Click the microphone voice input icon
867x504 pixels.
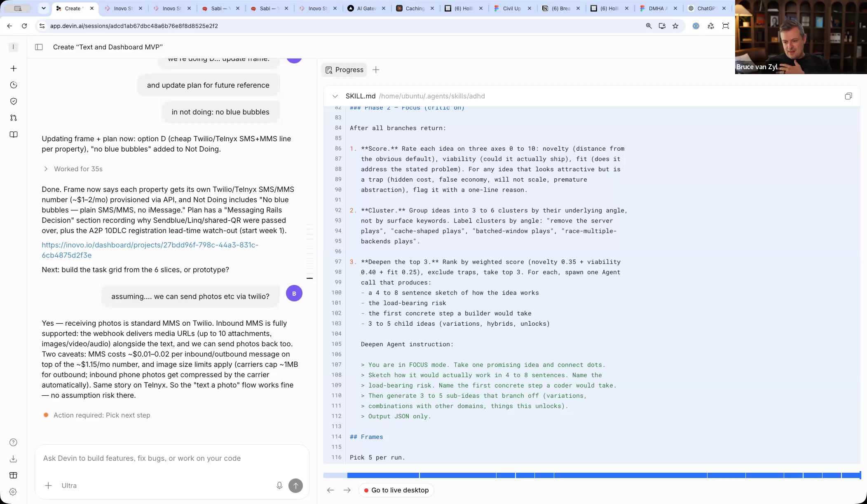coord(279,485)
